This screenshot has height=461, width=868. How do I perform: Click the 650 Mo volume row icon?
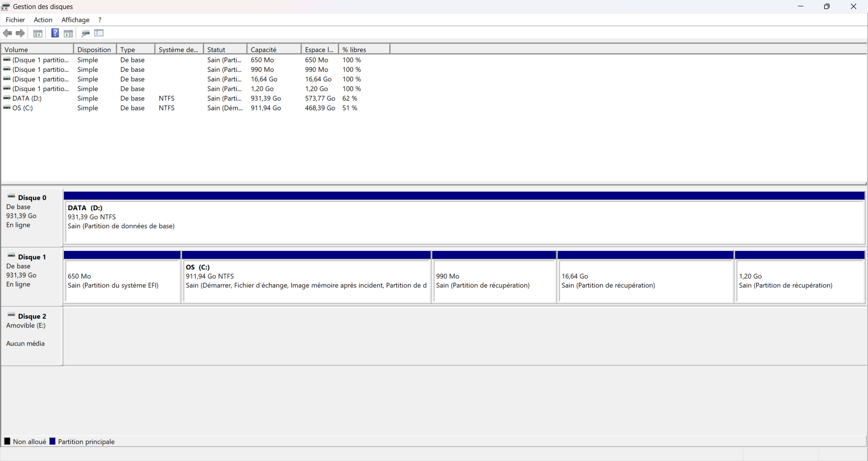[7, 60]
